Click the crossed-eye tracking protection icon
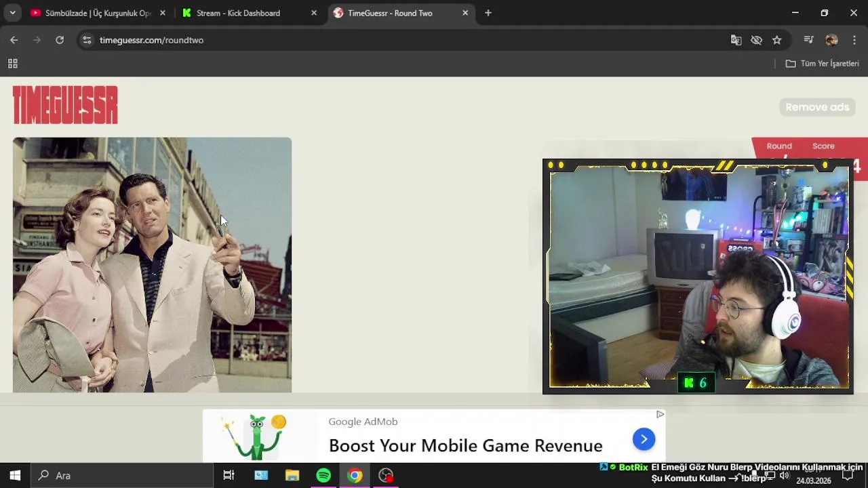The height and width of the screenshot is (488, 868). (757, 40)
